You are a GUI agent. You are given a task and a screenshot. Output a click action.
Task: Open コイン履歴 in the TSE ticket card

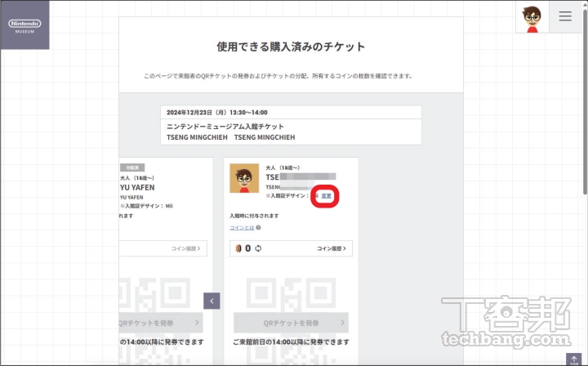[331, 248]
